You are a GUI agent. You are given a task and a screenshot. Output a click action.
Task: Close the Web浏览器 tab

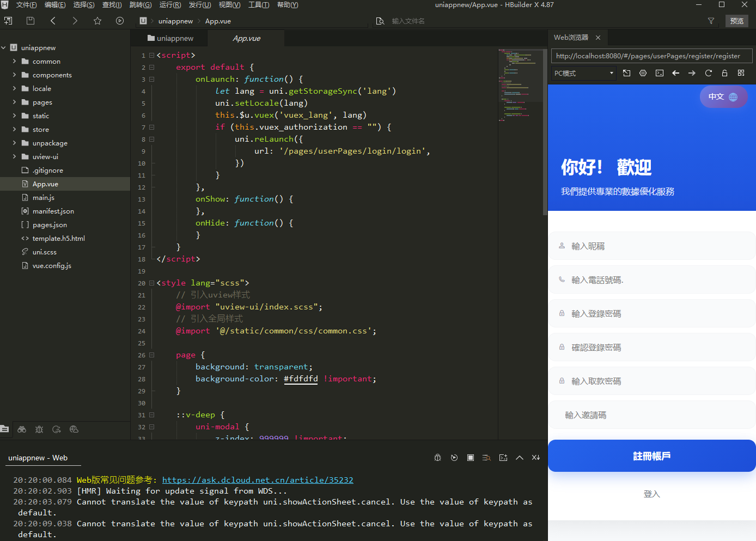(x=598, y=38)
